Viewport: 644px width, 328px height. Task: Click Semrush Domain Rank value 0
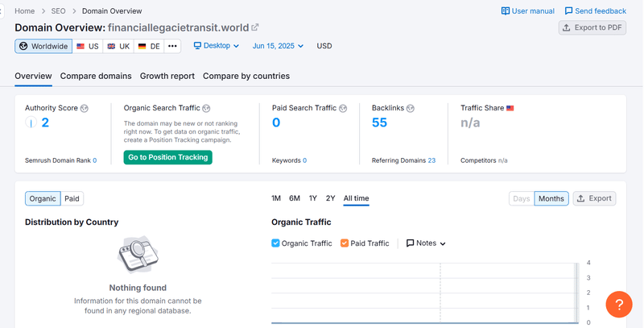pyautogui.click(x=95, y=160)
